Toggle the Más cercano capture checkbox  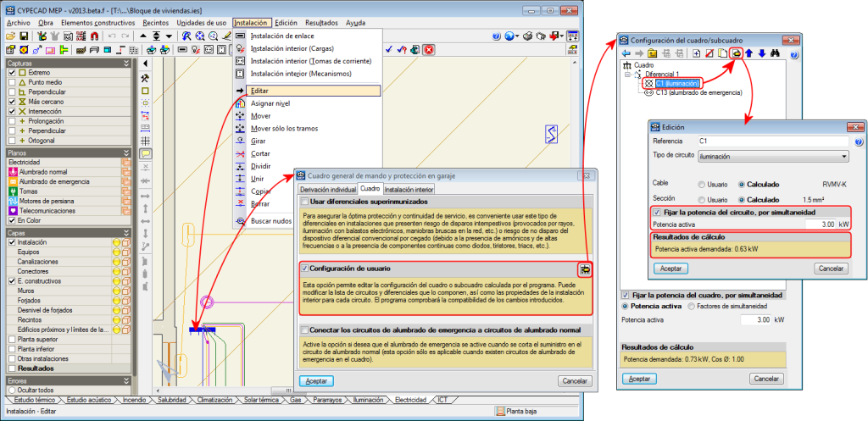click(x=12, y=102)
